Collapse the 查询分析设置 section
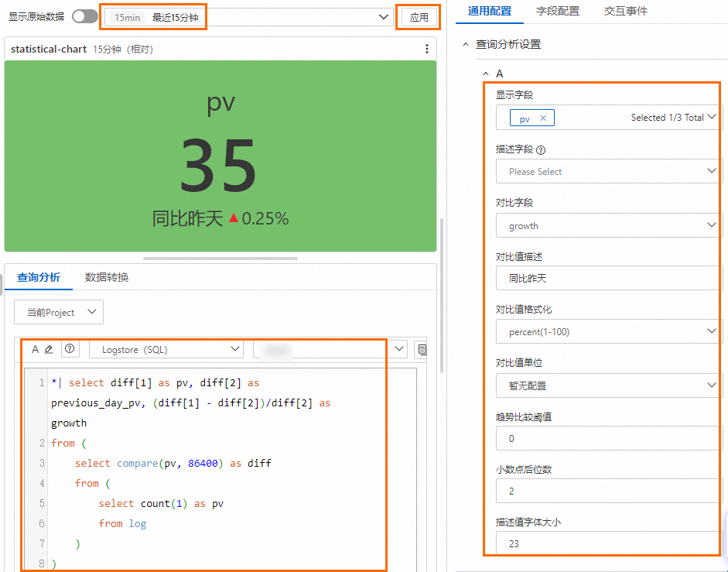The width and height of the screenshot is (728, 572). tap(466, 45)
